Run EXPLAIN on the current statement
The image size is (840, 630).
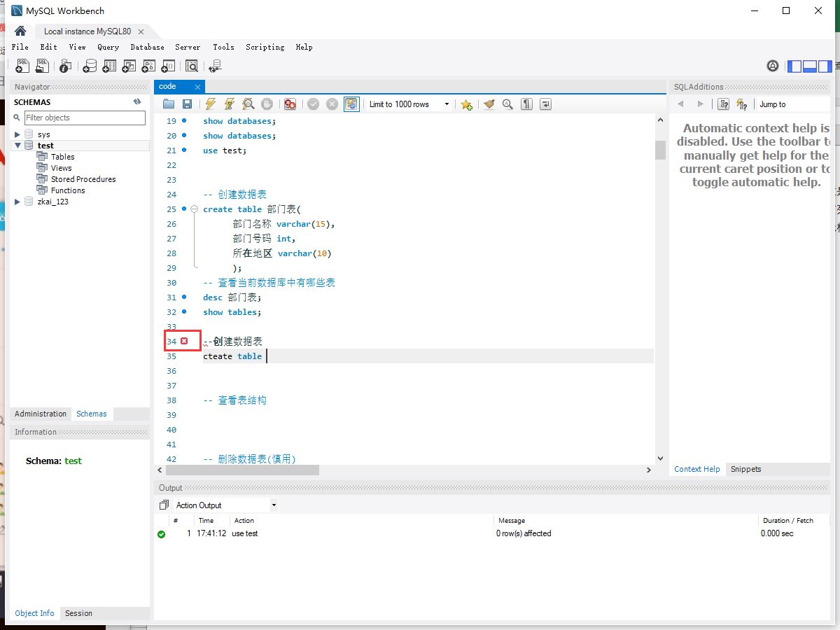click(248, 104)
